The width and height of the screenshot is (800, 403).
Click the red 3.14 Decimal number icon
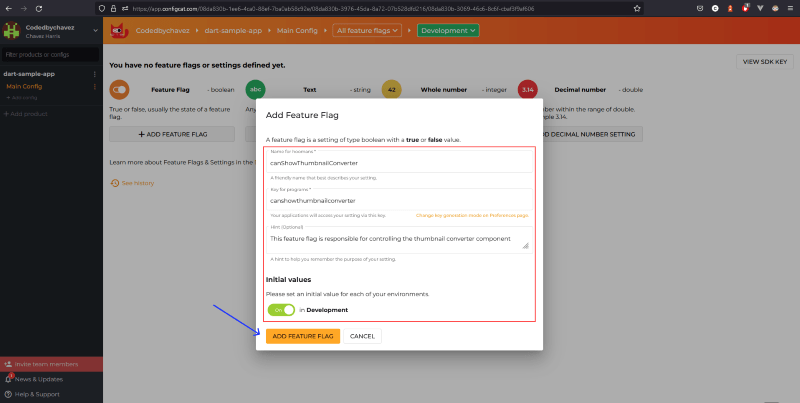[x=528, y=90]
